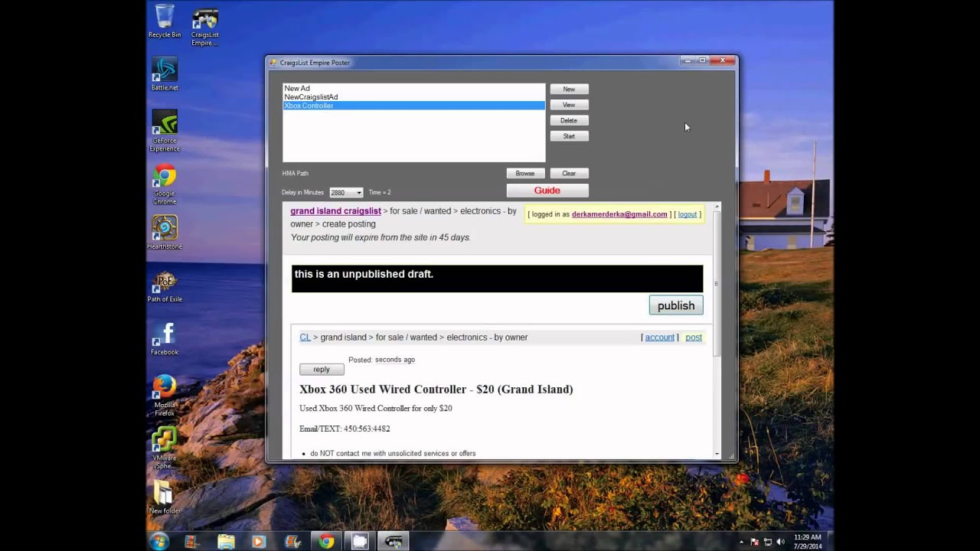The width and height of the screenshot is (980, 551).
Task: Open the Windows Start menu
Action: coord(159,541)
